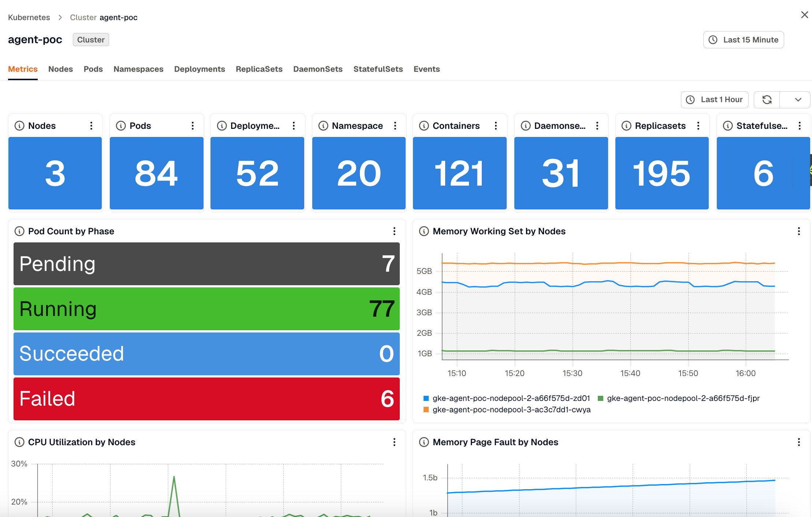Switch to the Deployments tab
This screenshot has width=812, height=517.
[200, 69]
